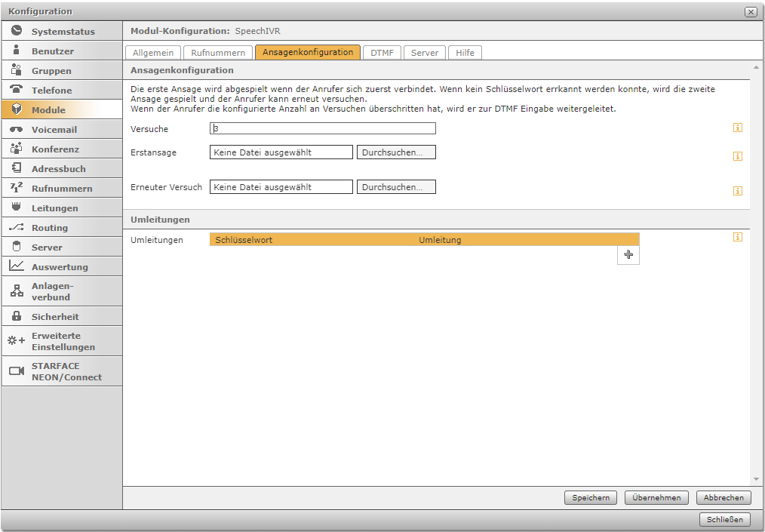Show info for Umleitungen table
This screenshot has height=532, width=765.
(x=738, y=237)
